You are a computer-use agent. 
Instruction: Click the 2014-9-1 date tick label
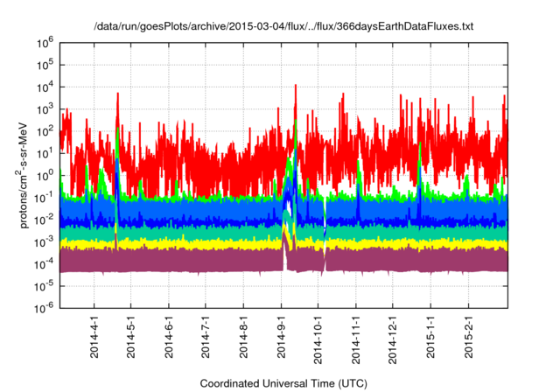(282, 337)
